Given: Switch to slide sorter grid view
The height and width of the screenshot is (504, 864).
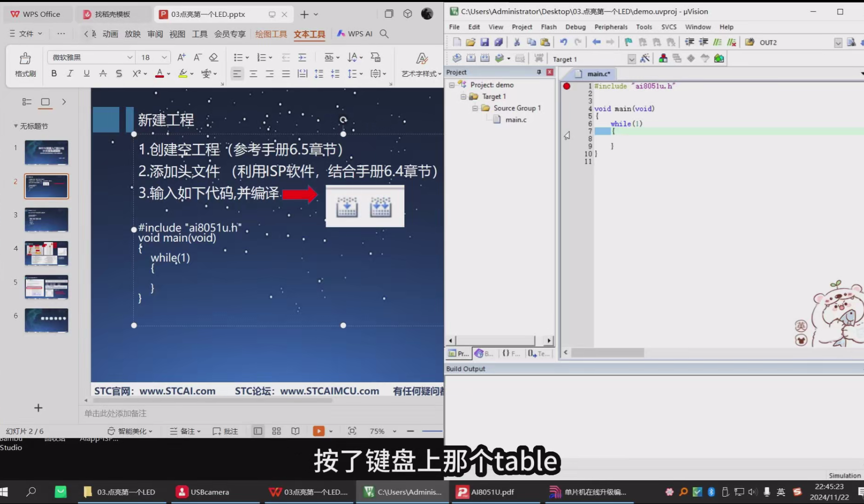Looking at the screenshot, I should coord(276,431).
